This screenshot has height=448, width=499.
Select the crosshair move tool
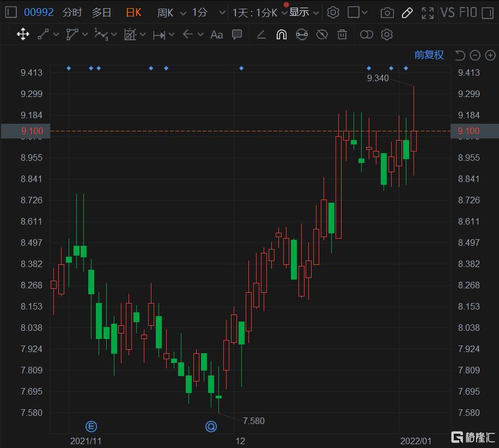coord(23,34)
